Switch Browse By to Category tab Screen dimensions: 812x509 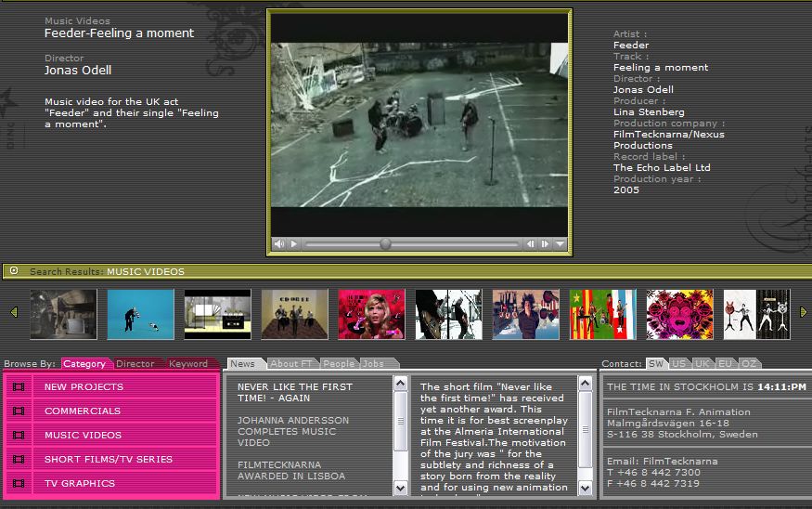pyautogui.click(x=84, y=364)
